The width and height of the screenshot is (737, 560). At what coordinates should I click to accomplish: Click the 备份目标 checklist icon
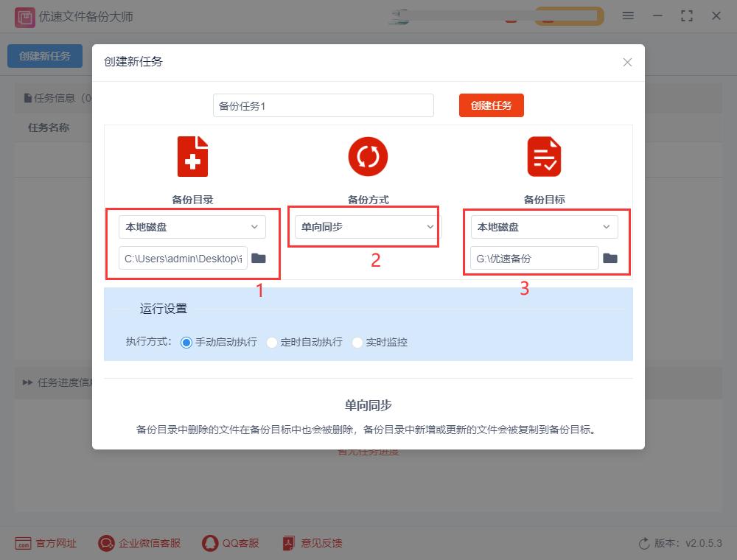tap(544, 156)
